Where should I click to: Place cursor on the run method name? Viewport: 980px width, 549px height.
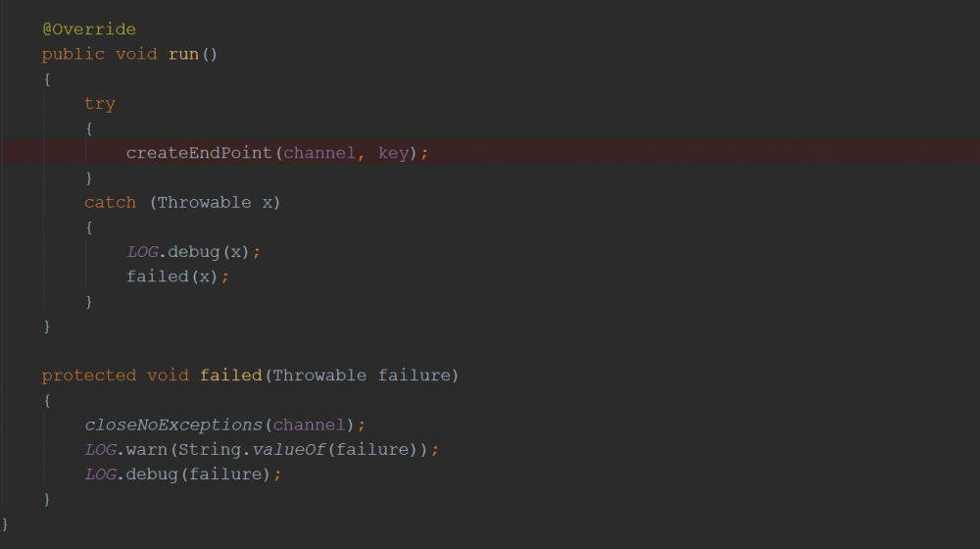click(183, 54)
